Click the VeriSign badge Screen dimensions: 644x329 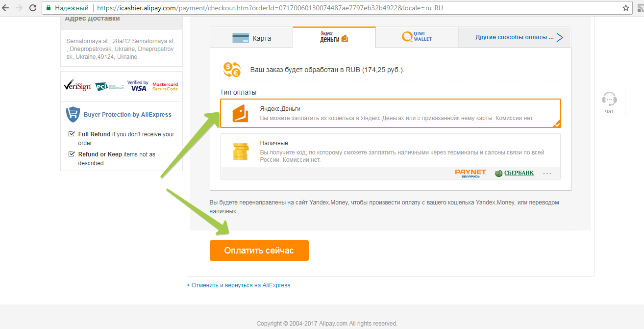pos(77,86)
